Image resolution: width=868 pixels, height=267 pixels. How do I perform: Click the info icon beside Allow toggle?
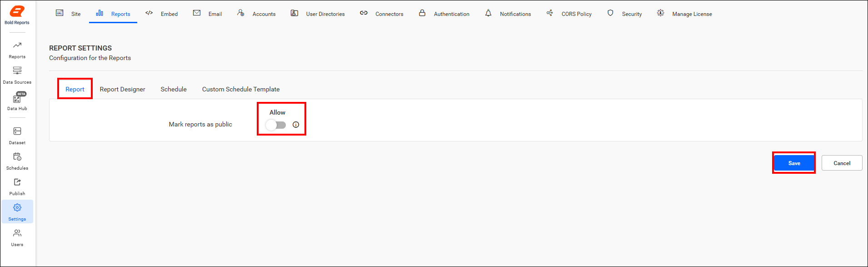click(x=296, y=125)
